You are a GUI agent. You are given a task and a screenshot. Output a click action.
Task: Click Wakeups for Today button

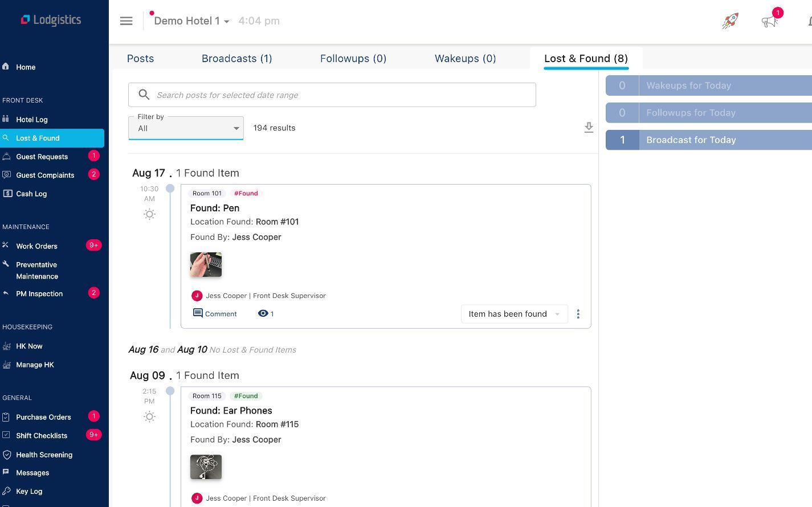click(x=709, y=85)
